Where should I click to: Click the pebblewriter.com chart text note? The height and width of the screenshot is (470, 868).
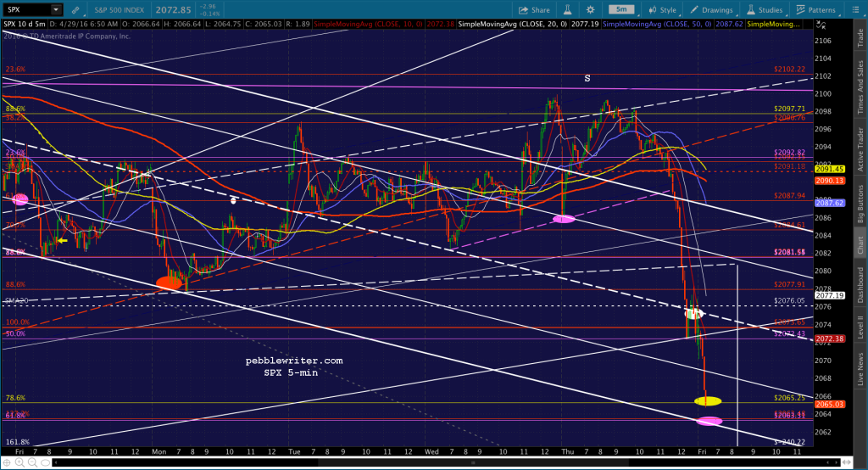(294, 361)
